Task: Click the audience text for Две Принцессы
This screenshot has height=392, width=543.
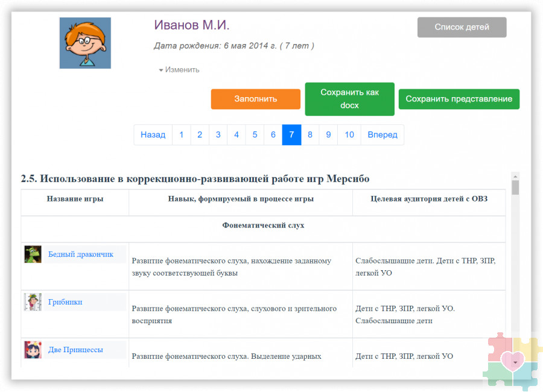Action: click(404, 356)
